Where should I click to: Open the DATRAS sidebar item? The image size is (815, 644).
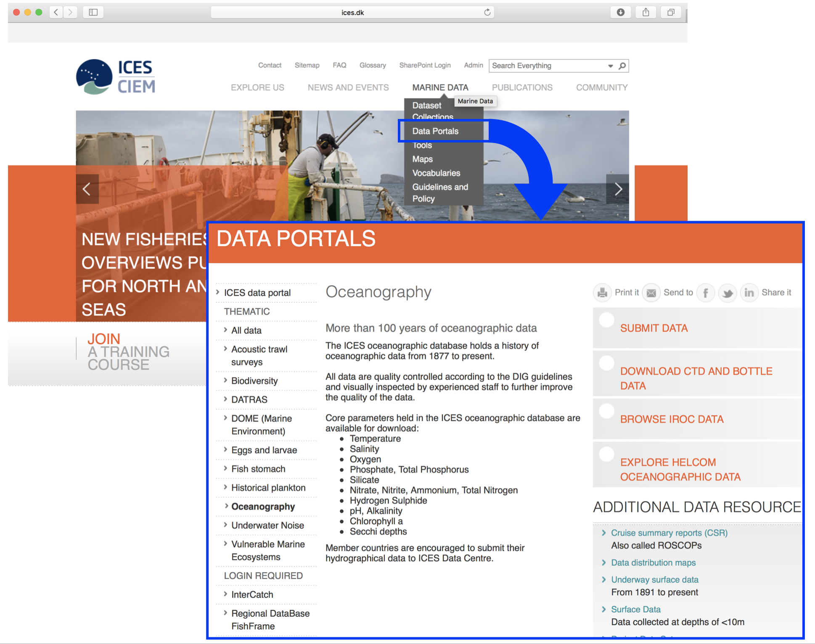point(249,399)
